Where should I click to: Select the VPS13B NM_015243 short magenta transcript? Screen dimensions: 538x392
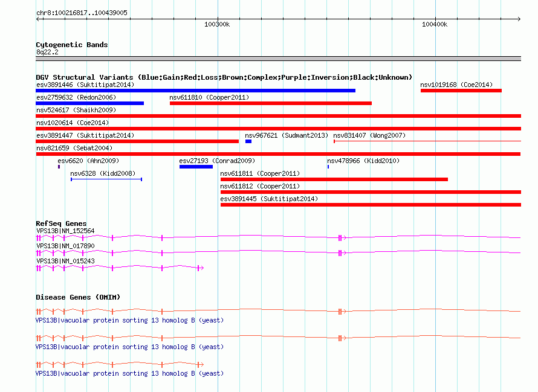click(120, 268)
